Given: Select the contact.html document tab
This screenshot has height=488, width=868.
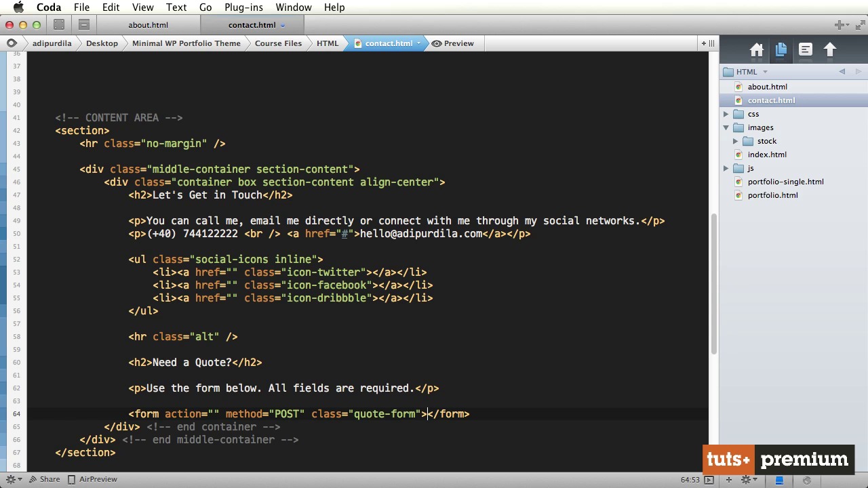Looking at the screenshot, I should point(252,25).
